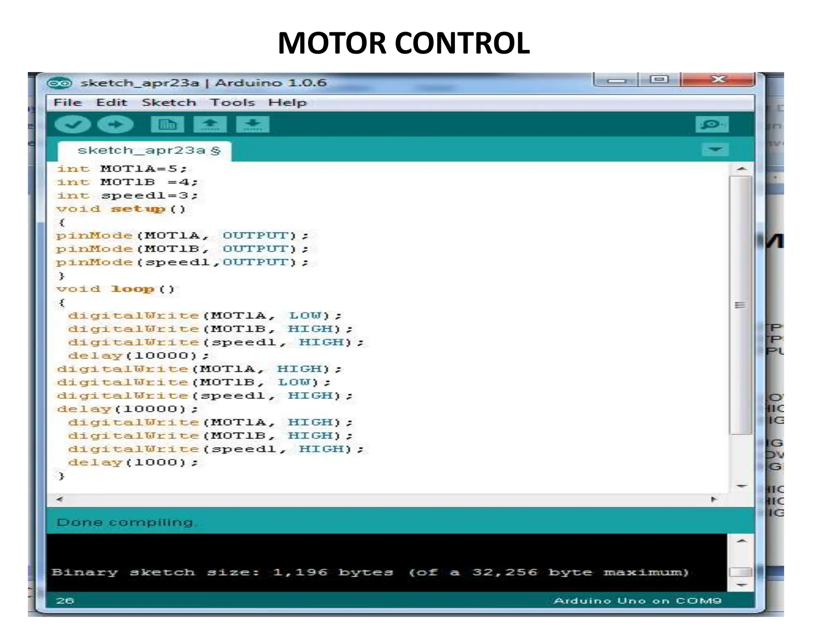Image resolution: width=840 pixels, height=630 pixels.
Task: Click the console scroll up arrow
Action: 741,541
